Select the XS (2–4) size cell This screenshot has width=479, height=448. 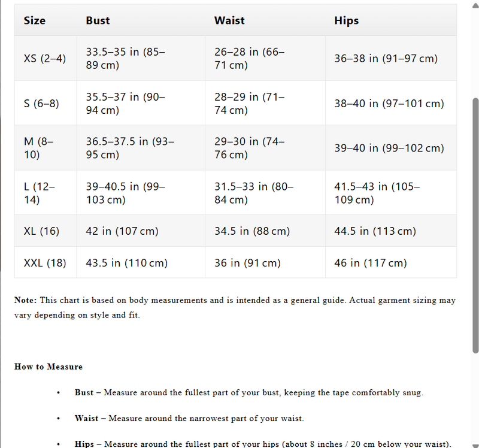pyautogui.click(x=45, y=59)
